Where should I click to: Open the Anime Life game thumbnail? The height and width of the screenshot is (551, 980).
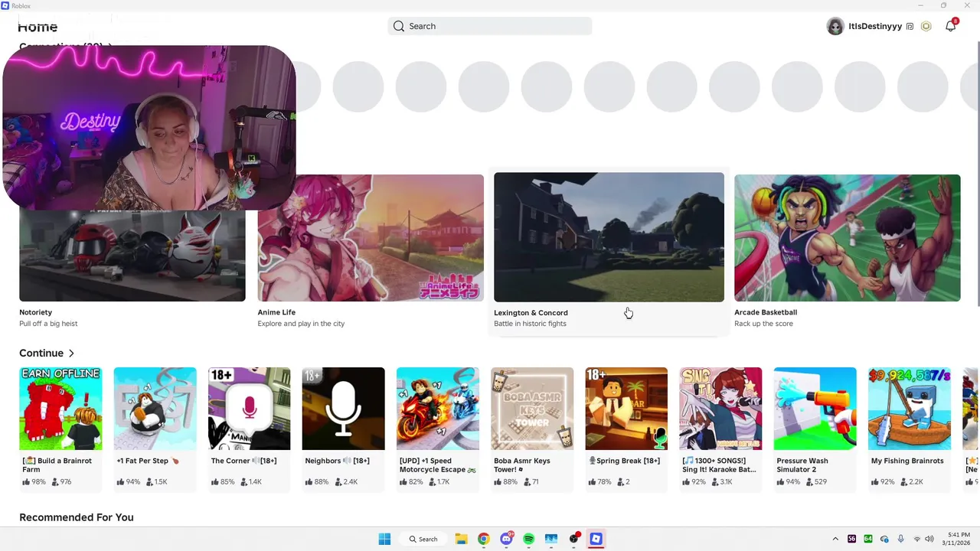(371, 238)
